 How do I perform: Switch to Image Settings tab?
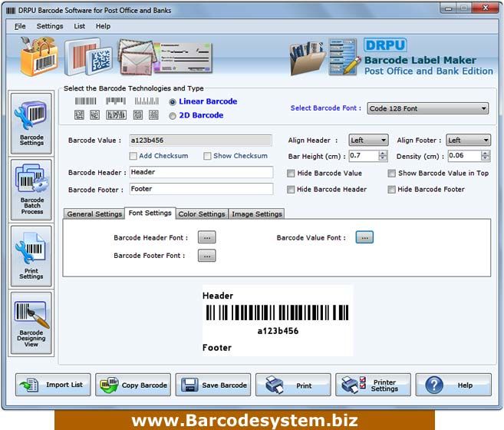(257, 214)
